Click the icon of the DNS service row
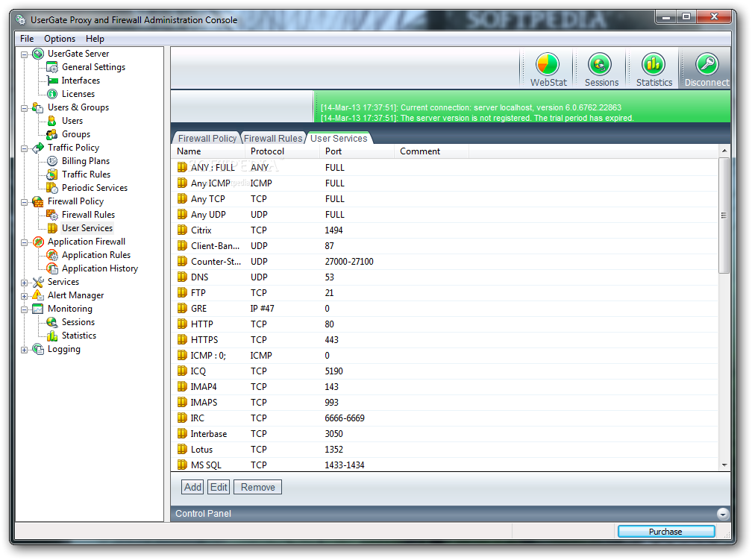This screenshot has height=560, width=752. pos(182,277)
